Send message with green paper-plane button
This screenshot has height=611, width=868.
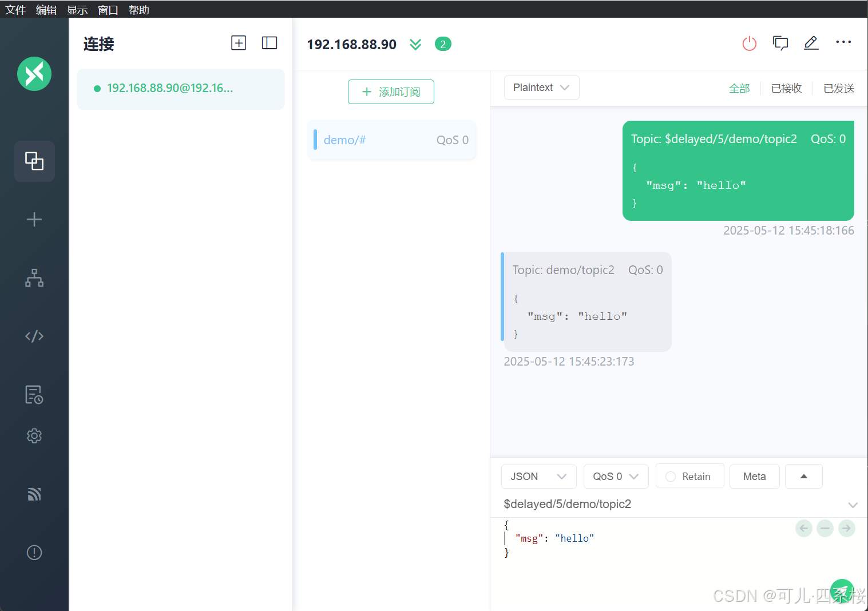pyautogui.click(x=842, y=592)
